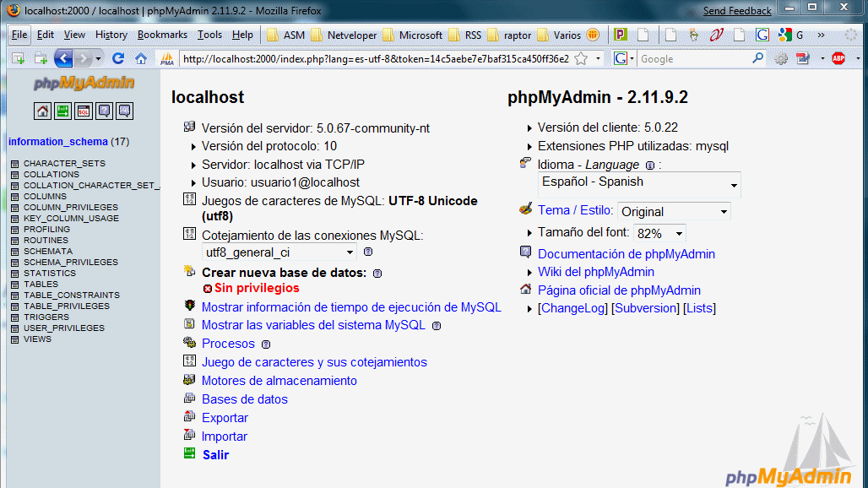Open the Procesos link

point(228,344)
